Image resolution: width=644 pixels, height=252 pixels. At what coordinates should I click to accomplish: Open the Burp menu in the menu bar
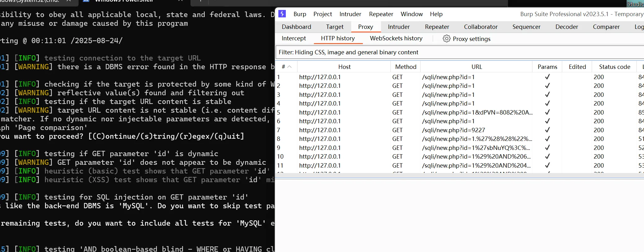point(299,14)
